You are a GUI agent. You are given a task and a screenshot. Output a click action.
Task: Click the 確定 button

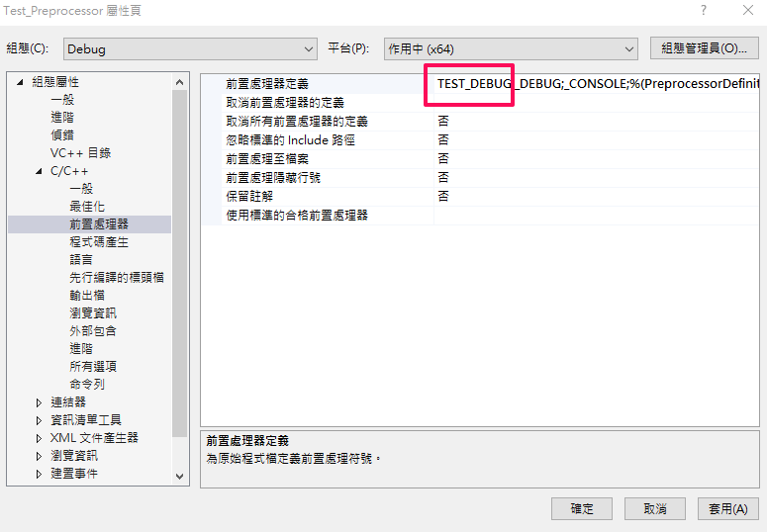coord(582,509)
